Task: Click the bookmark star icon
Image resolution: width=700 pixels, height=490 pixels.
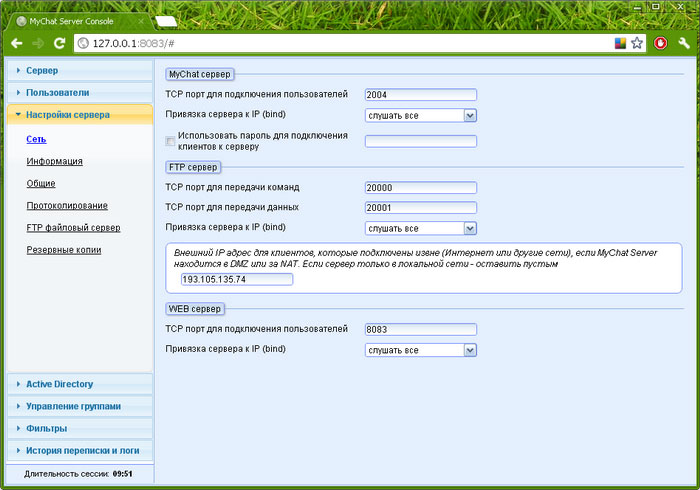Action: coord(637,43)
